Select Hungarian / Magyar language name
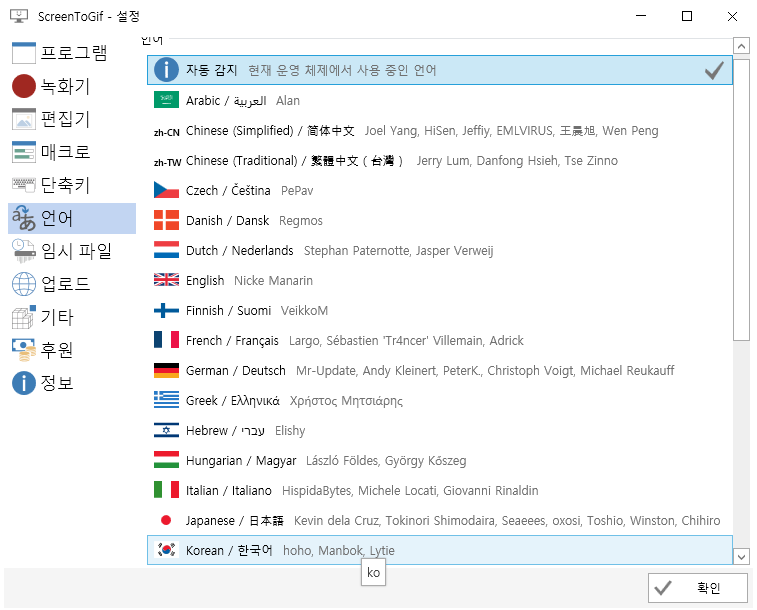 241,460
